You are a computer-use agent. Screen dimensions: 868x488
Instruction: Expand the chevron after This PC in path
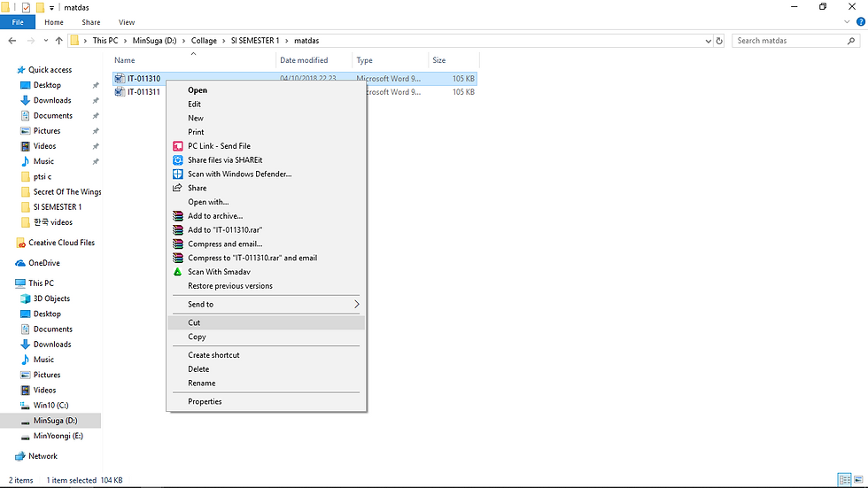[x=125, y=41]
